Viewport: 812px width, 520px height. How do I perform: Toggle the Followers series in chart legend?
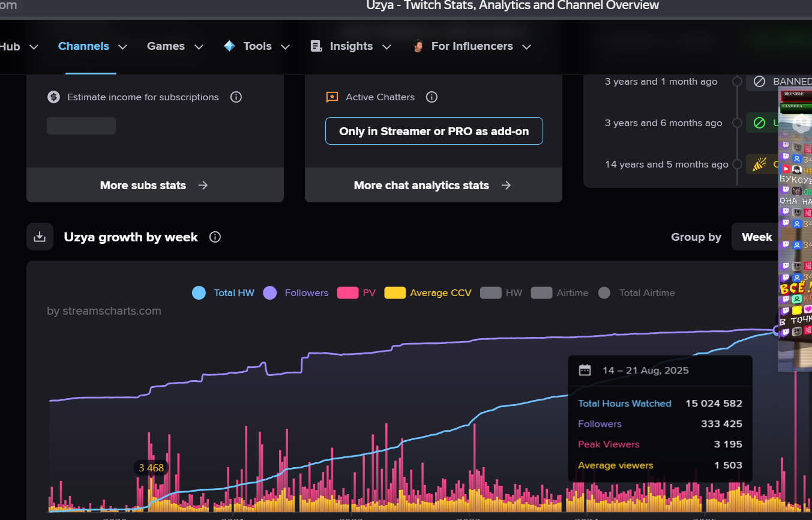[x=296, y=292]
